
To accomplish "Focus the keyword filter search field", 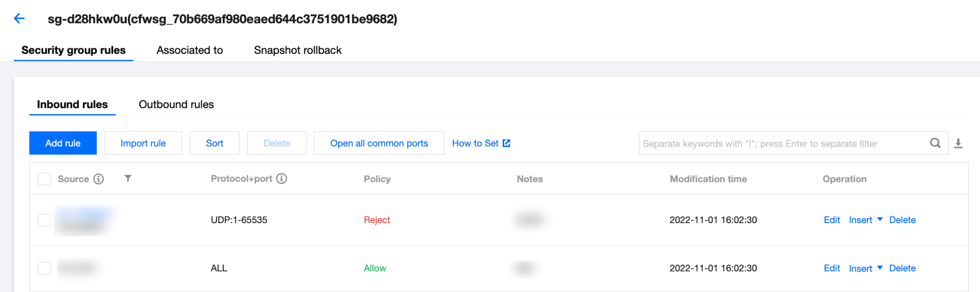I will tap(781, 143).
